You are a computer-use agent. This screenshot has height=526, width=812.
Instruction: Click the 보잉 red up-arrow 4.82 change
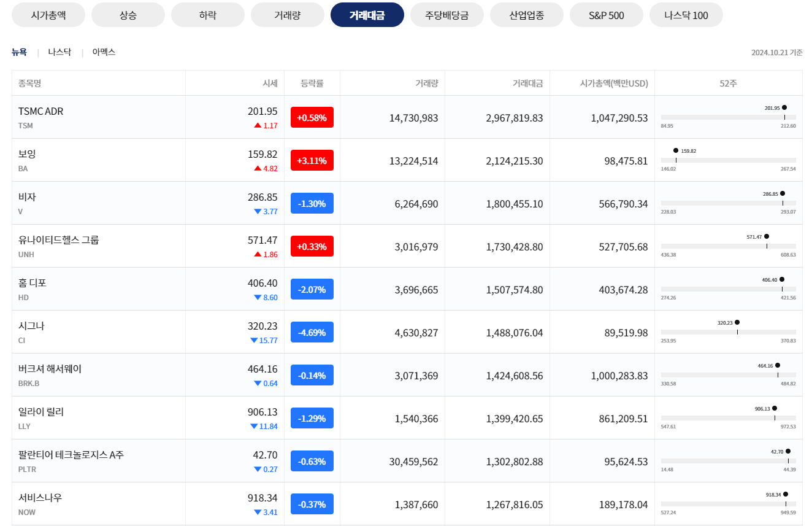(266, 168)
